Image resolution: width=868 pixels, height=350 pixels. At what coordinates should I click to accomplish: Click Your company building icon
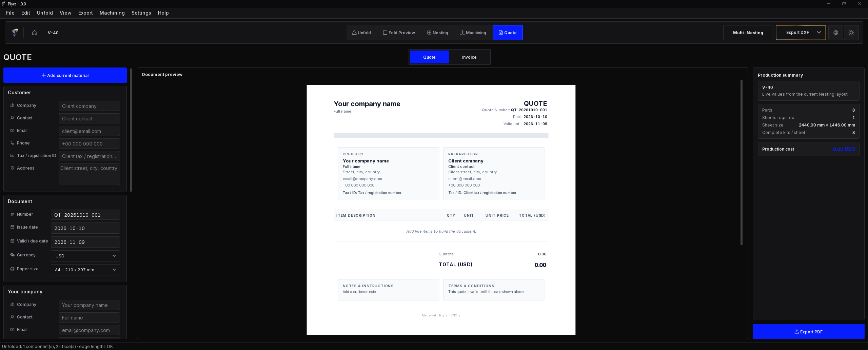pyautogui.click(x=13, y=305)
